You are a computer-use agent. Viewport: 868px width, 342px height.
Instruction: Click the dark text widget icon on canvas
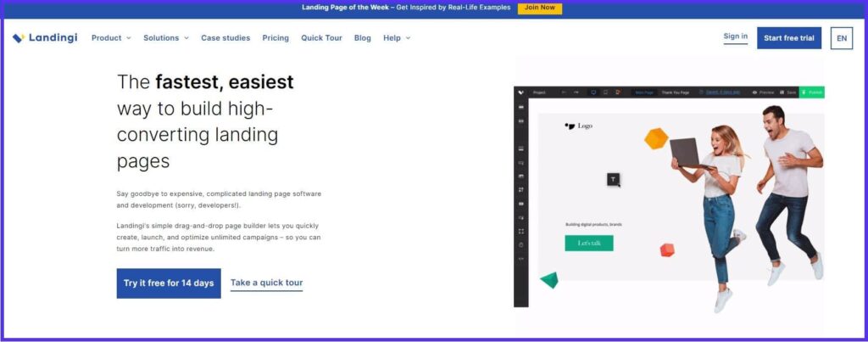point(614,179)
